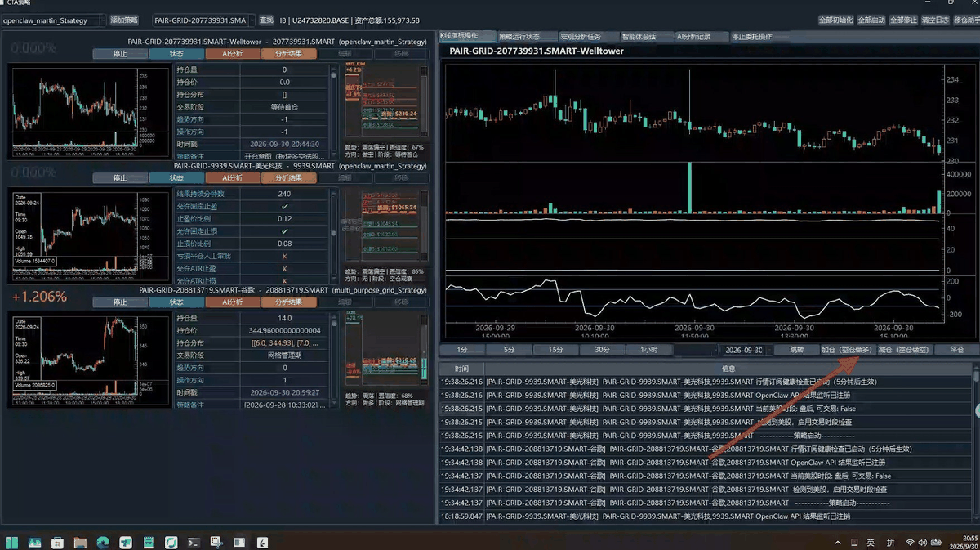This screenshot has height=550, width=980.
Task: Click the 添加策略 button
Action: [124, 20]
